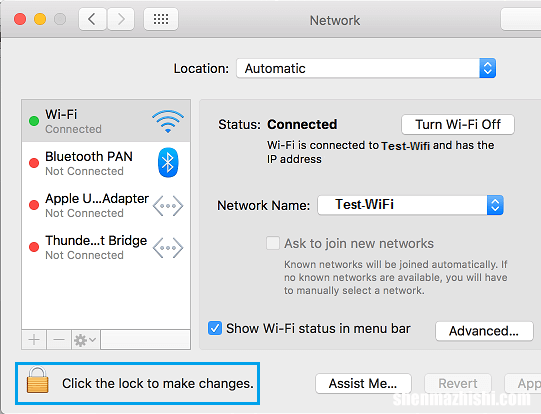Click the lock icon to make changes
Screen dimensions: 541x414
(38, 380)
